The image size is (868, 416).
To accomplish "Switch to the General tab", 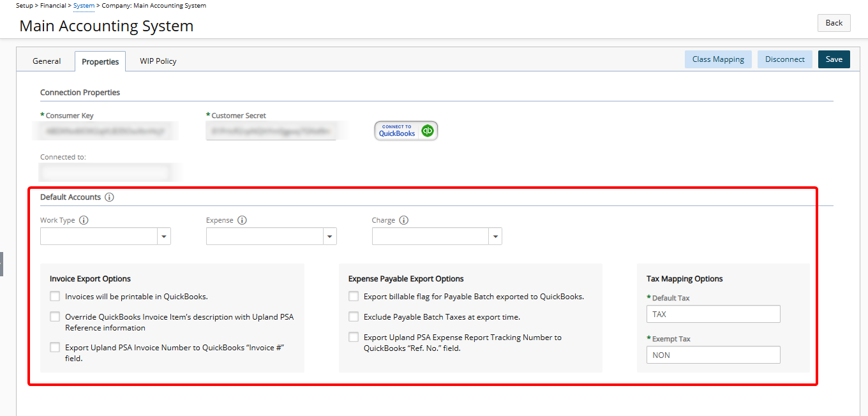I will coord(47,61).
